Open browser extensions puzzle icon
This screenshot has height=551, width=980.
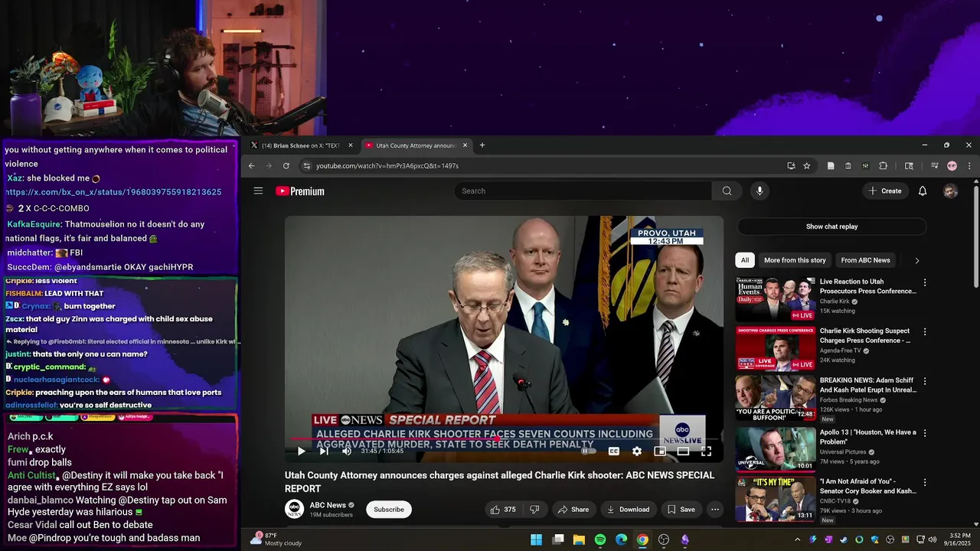click(x=883, y=166)
